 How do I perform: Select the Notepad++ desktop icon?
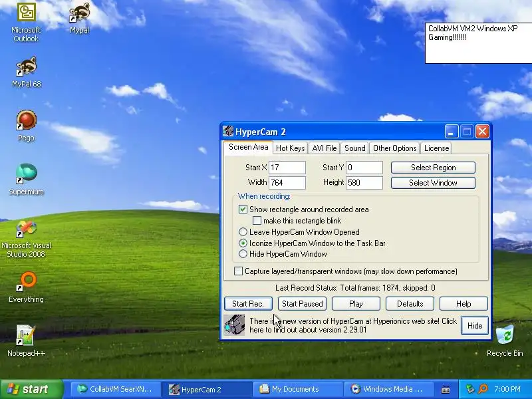pos(26,340)
